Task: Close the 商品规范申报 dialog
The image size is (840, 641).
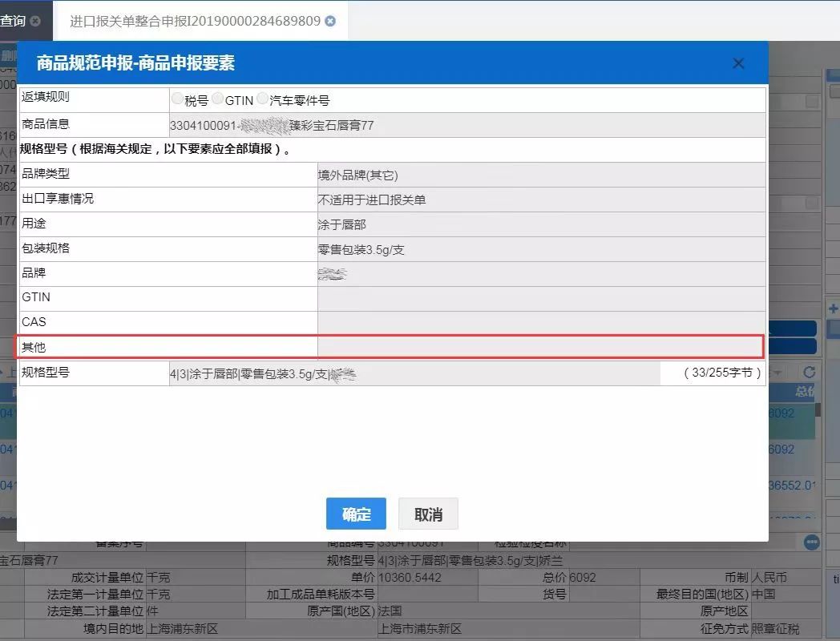Action: 737,62
